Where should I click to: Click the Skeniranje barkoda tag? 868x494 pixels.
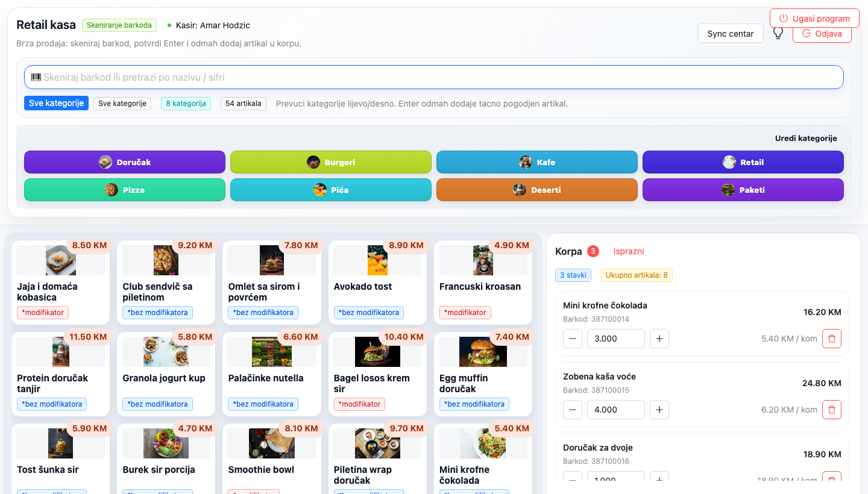point(119,25)
